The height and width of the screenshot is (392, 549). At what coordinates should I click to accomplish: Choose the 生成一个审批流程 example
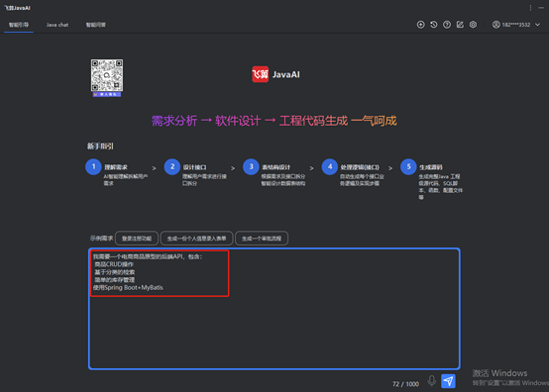[x=262, y=239]
